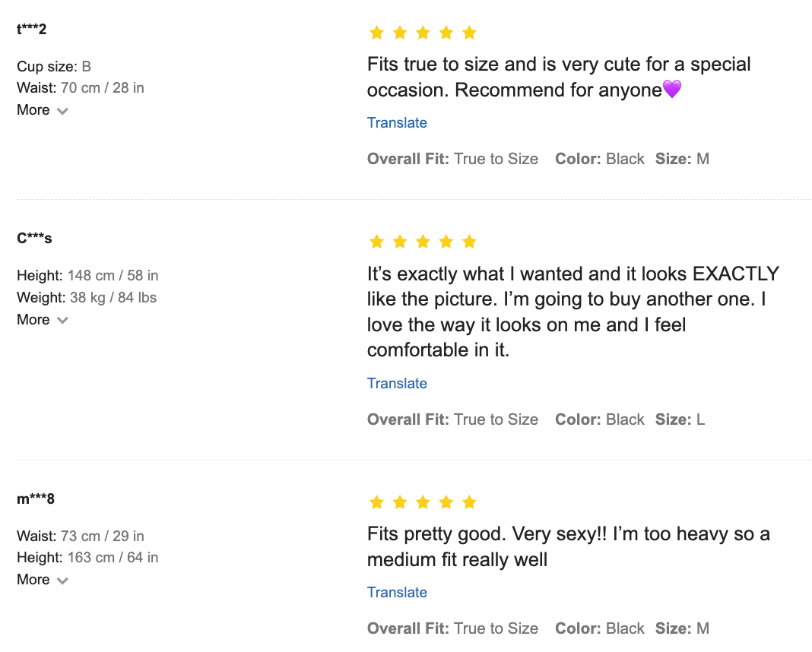Image resolution: width=812 pixels, height=652 pixels.
Task: Click the "Cup size: B" detail for t***2
Action: [x=54, y=67]
